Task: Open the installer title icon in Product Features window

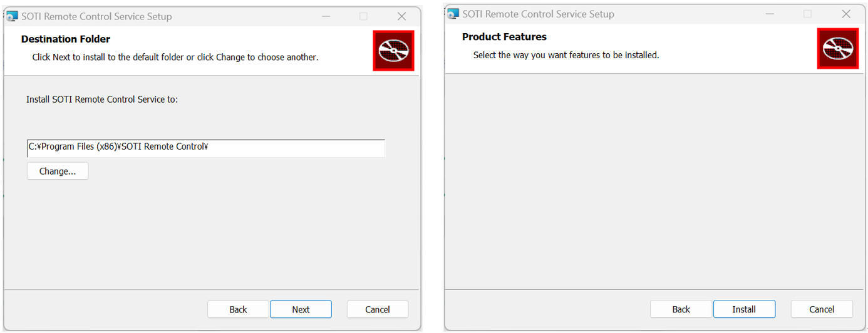Action: (x=453, y=14)
